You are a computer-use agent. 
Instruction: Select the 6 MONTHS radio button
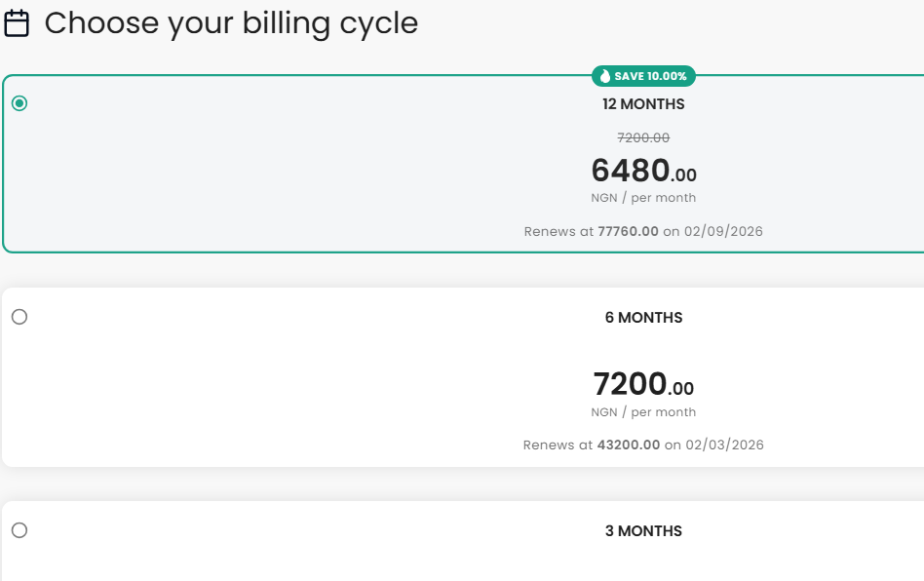point(18,315)
